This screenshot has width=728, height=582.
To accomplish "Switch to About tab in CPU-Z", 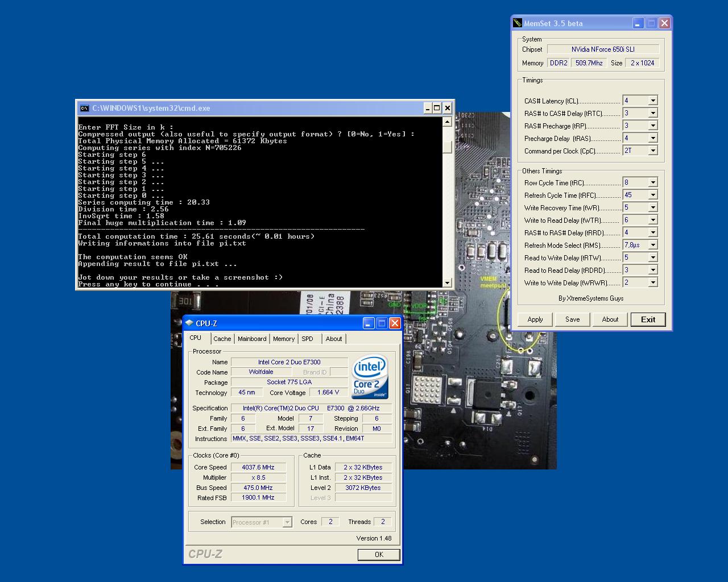I will coord(334,339).
